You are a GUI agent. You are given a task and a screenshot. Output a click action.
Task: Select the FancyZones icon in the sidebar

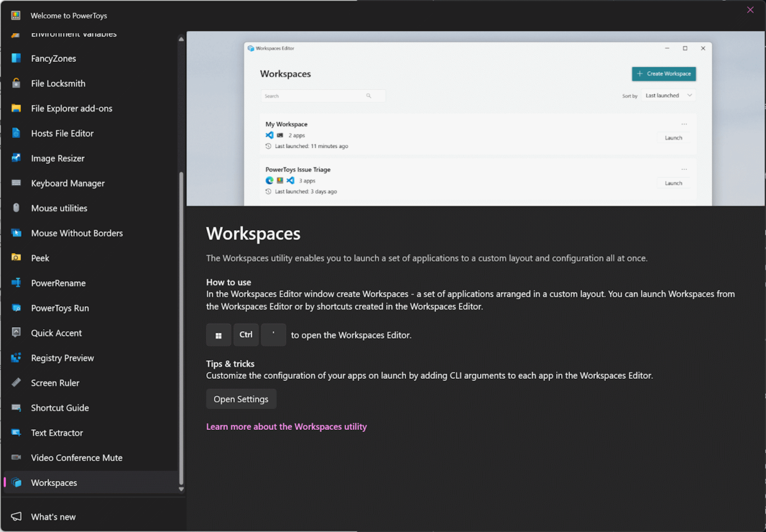coord(17,58)
